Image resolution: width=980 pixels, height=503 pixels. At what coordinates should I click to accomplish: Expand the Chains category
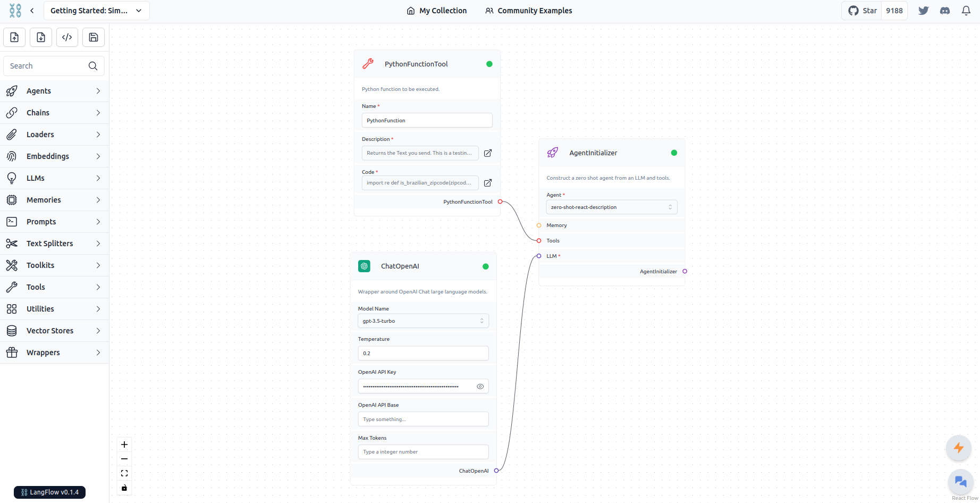pos(54,113)
